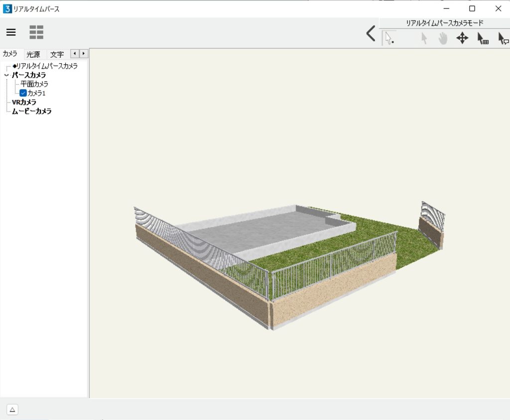This screenshot has height=420, width=510.
Task: Click the grid layout view icon
Action: pyautogui.click(x=36, y=32)
